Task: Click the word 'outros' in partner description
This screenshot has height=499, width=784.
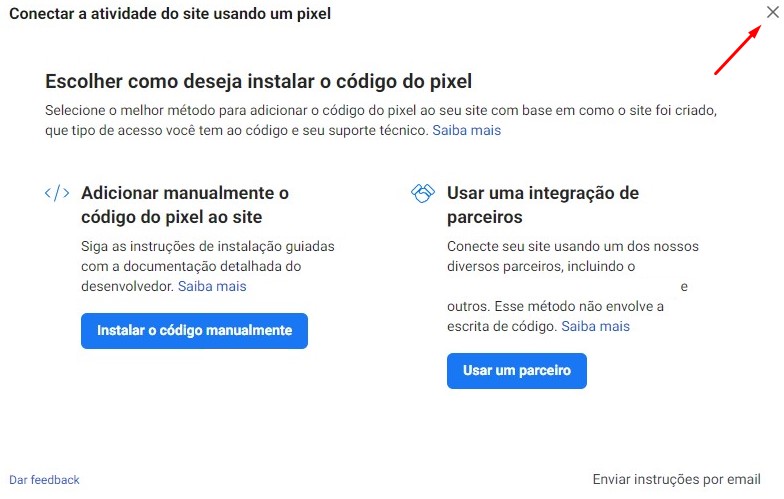Action: coord(468,306)
